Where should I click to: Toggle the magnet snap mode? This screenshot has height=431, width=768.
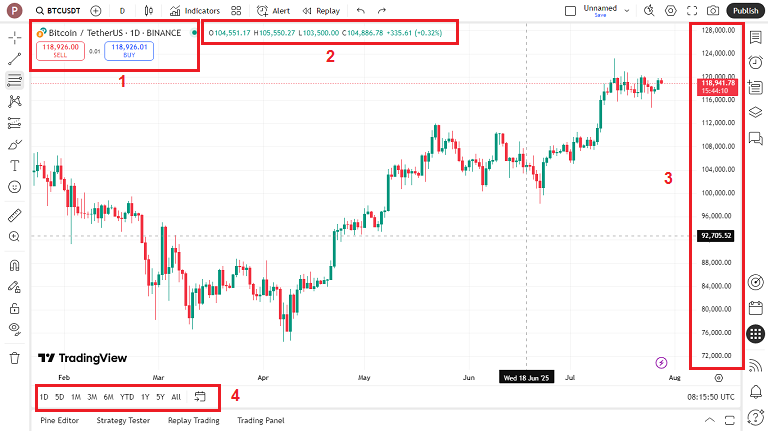[15, 266]
